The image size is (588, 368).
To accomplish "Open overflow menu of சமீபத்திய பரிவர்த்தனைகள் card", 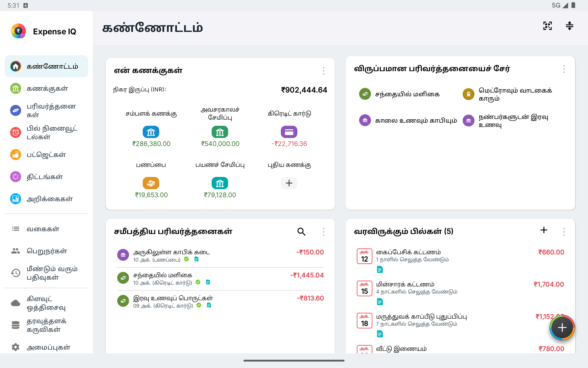I will (x=323, y=232).
